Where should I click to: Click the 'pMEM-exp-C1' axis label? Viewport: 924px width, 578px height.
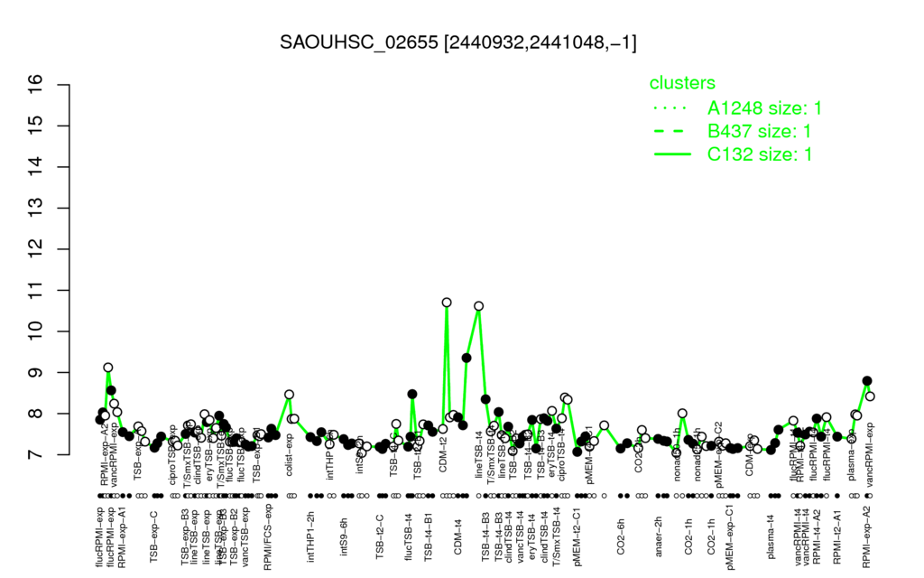[731, 537]
